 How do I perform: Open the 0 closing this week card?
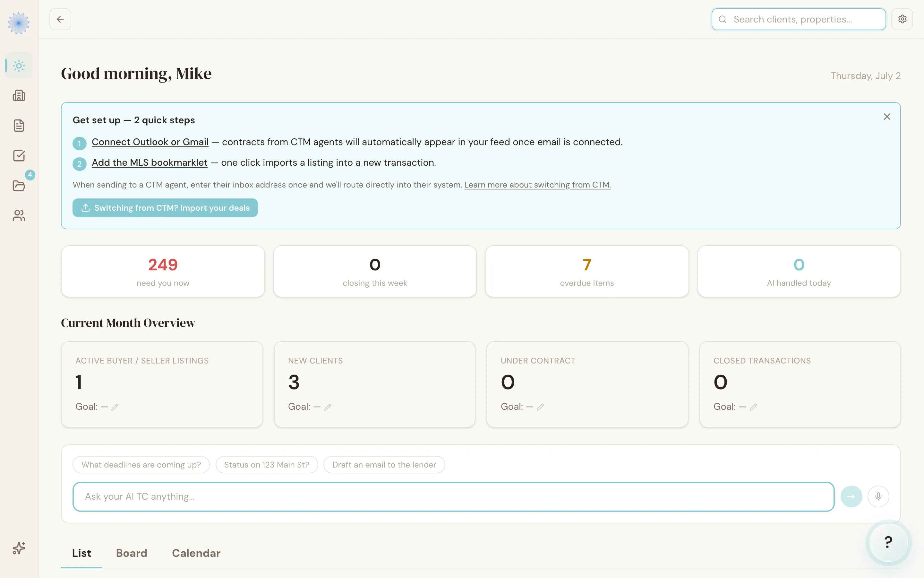375,271
